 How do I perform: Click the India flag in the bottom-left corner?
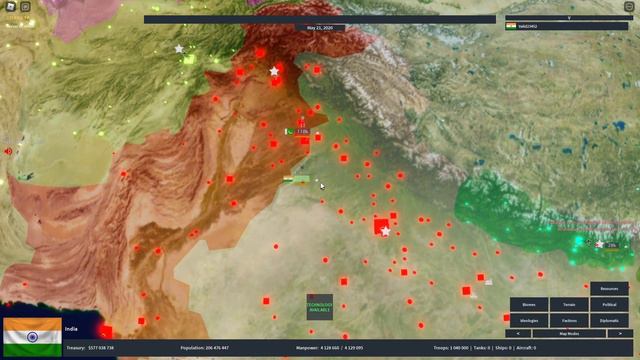33,337
